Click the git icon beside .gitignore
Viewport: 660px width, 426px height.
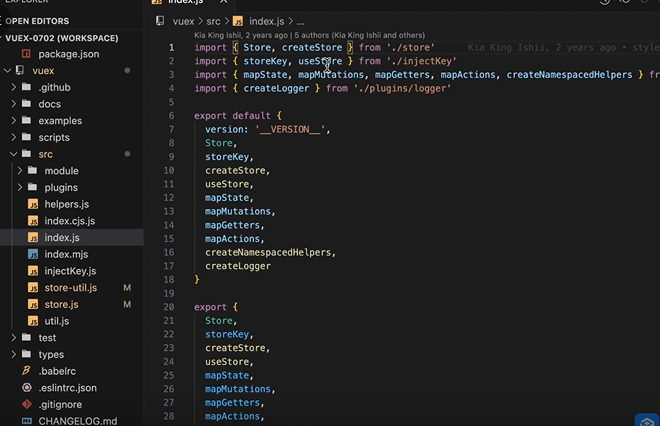(27, 405)
